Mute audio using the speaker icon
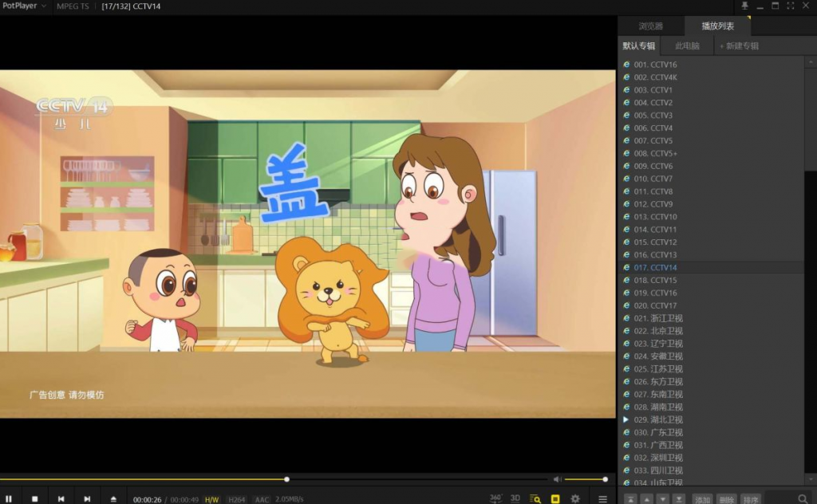The height and width of the screenshot is (504, 817). tap(557, 479)
